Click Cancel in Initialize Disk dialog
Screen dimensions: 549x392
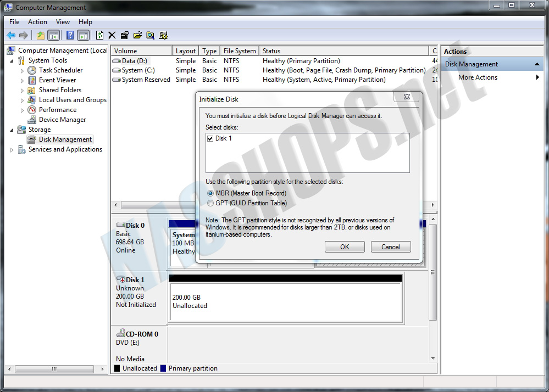click(390, 247)
